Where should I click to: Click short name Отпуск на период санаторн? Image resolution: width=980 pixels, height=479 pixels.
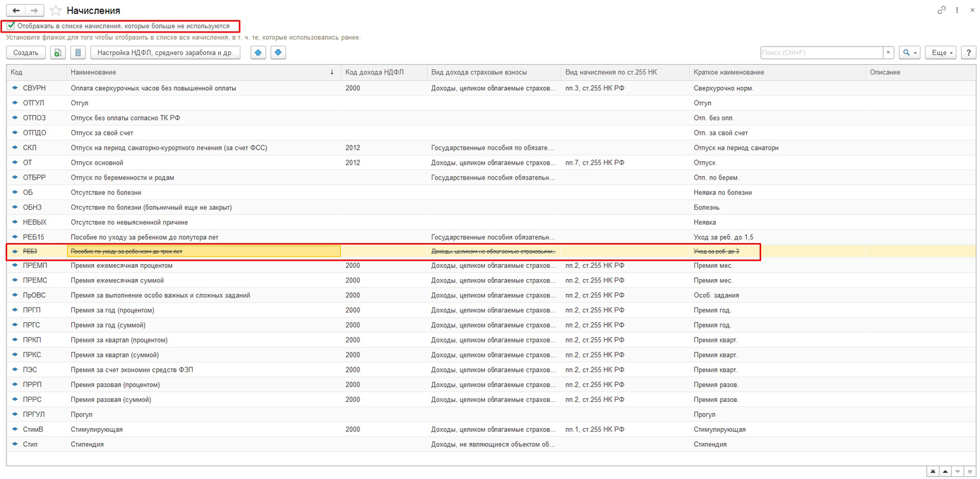[x=736, y=148]
